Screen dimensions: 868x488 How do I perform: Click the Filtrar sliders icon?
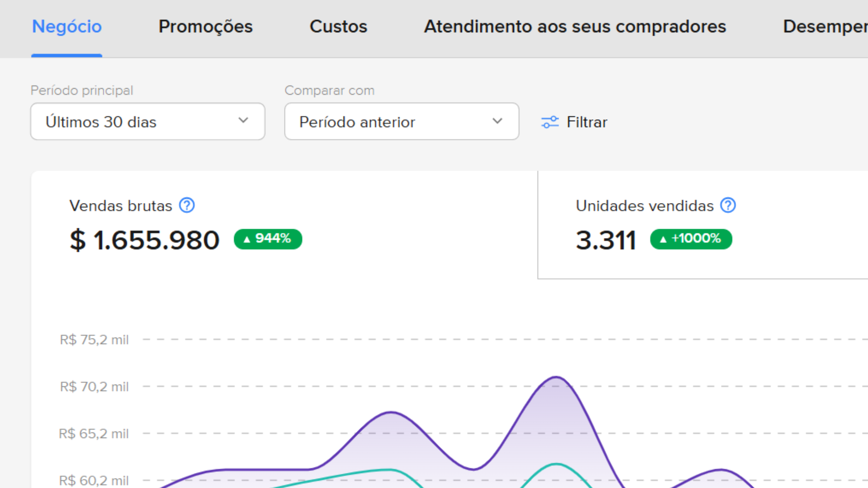point(550,122)
